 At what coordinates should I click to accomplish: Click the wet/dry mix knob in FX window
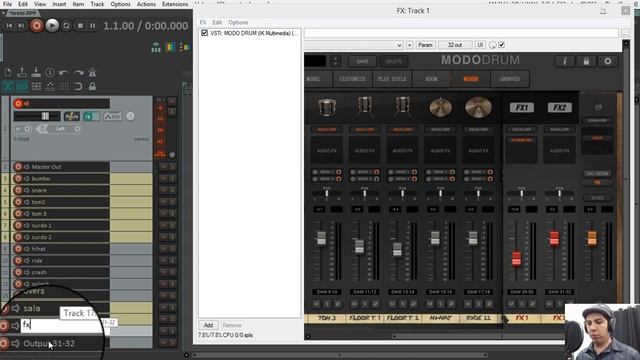[493, 45]
